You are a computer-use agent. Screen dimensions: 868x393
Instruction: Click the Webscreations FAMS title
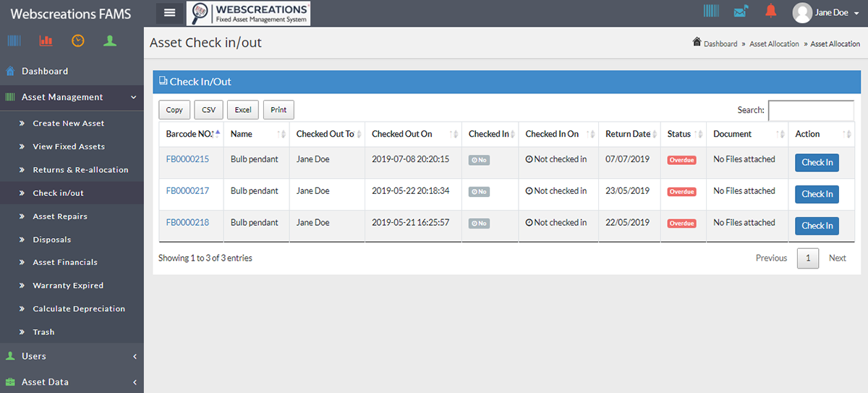pos(71,14)
